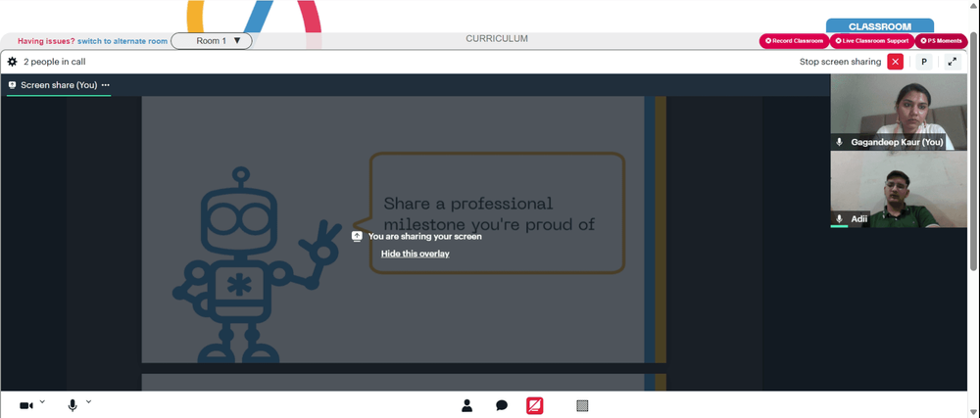Click the Live Classroom Support button
The image size is (980, 418).
point(872,41)
